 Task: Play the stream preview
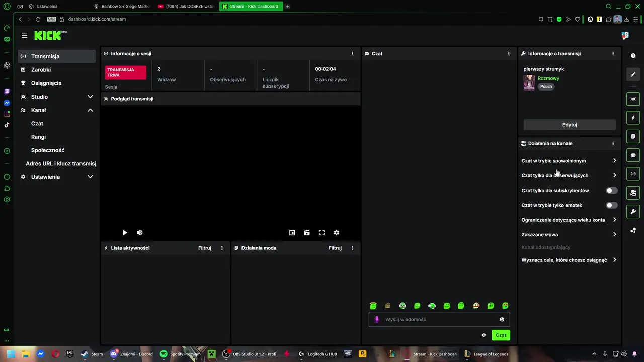125,233
